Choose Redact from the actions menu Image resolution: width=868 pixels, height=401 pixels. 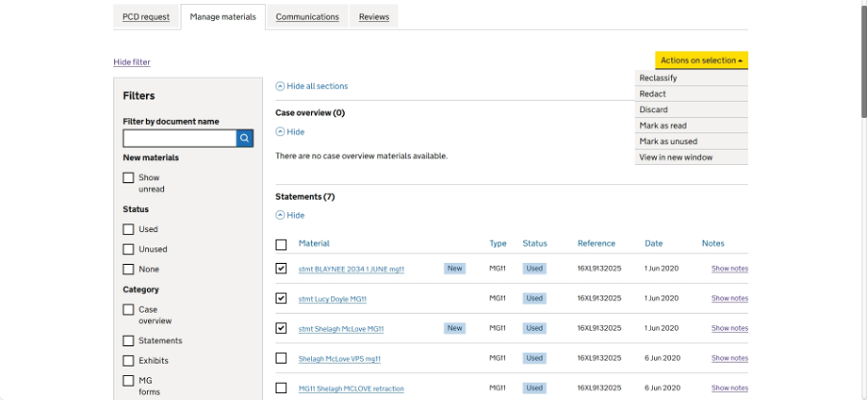(x=691, y=94)
